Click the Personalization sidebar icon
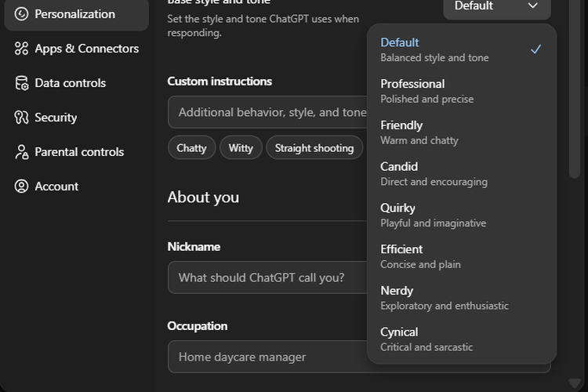 tap(21, 14)
